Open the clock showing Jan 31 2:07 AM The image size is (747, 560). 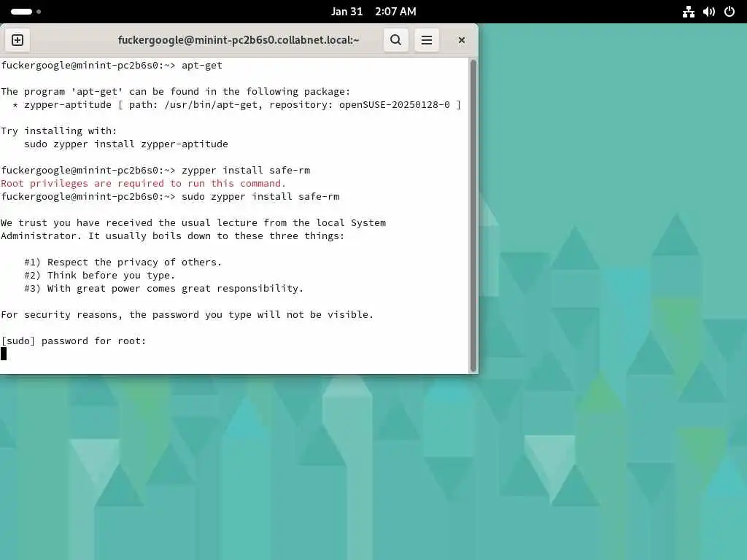pyautogui.click(x=373, y=12)
